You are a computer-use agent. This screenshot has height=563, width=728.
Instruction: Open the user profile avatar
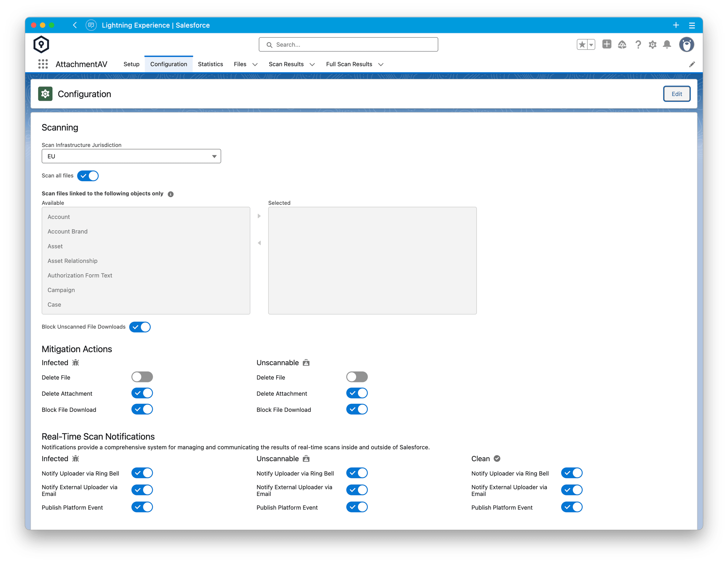point(687,44)
